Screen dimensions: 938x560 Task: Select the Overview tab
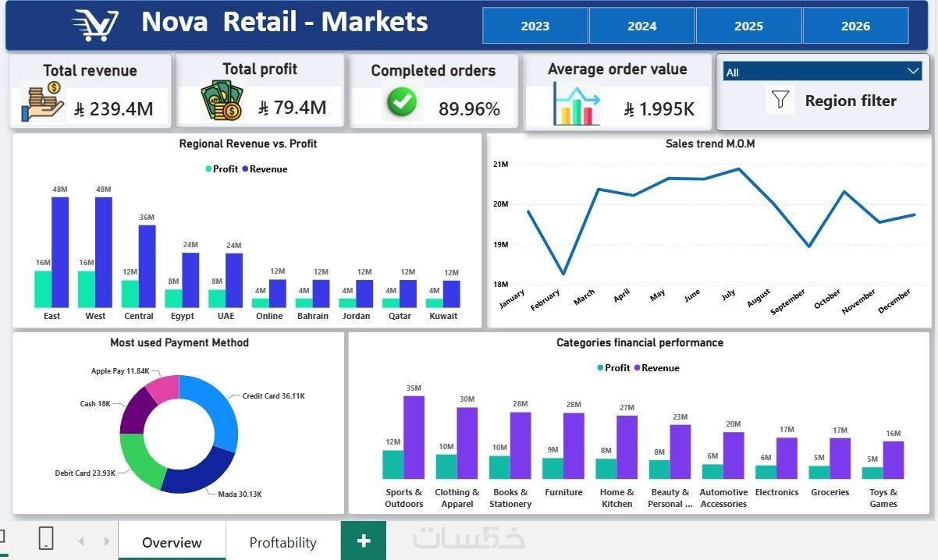pos(172,542)
